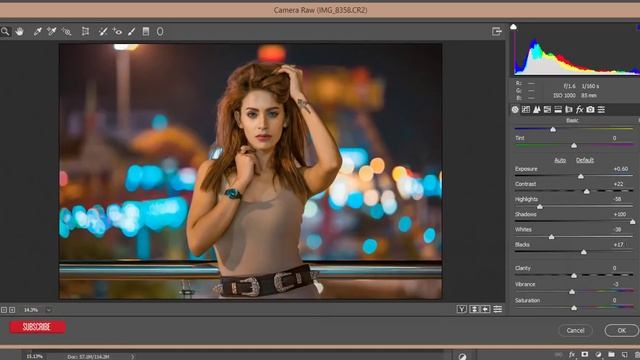Activate the Red Eye Removal tool
This screenshot has height=360, width=640.
(117, 31)
